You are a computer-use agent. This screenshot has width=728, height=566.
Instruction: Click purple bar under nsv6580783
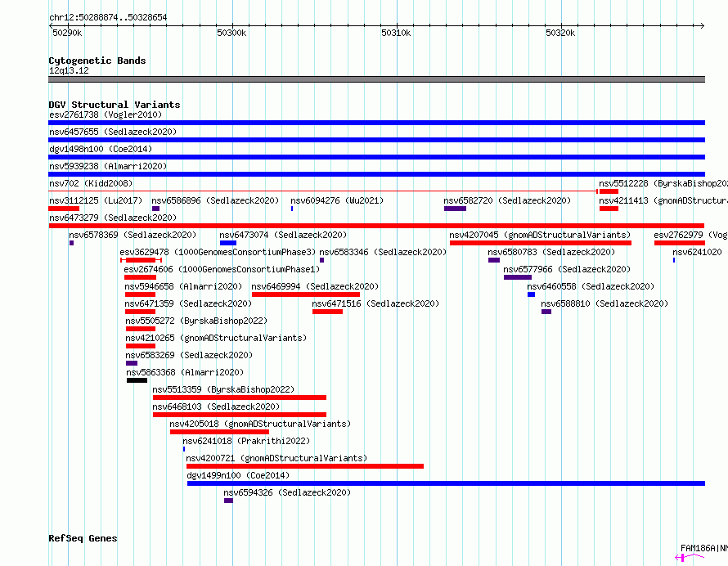[494, 260]
